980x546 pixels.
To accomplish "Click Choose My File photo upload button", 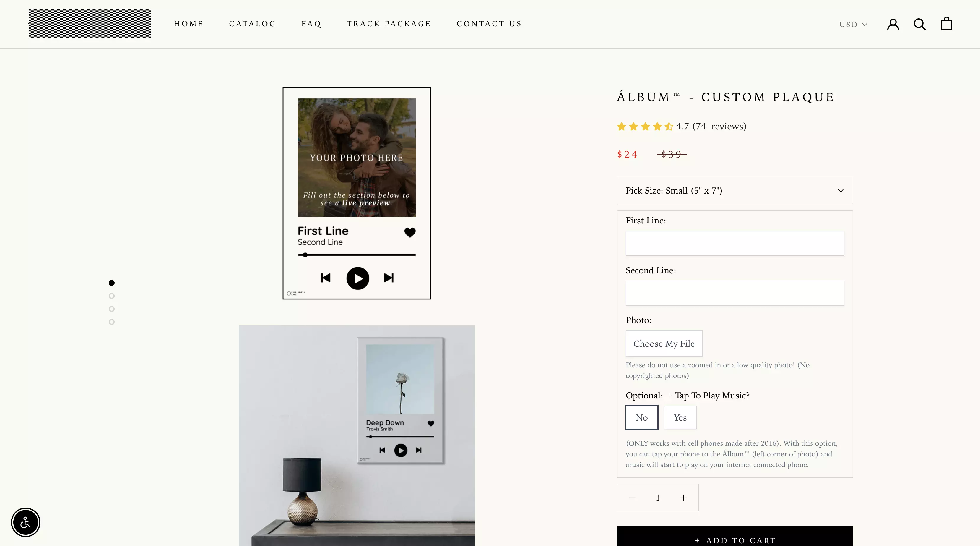I will pyautogui.click(x=664, y=344).
